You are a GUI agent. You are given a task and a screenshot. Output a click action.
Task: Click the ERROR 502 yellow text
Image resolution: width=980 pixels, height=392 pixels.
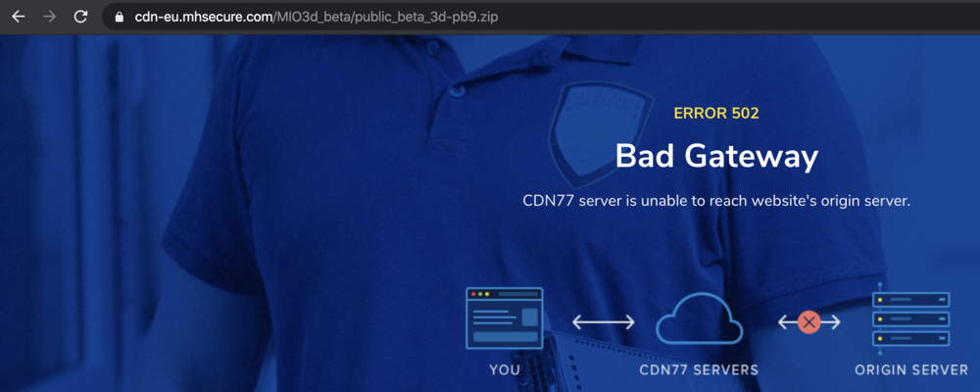[716, 114]
